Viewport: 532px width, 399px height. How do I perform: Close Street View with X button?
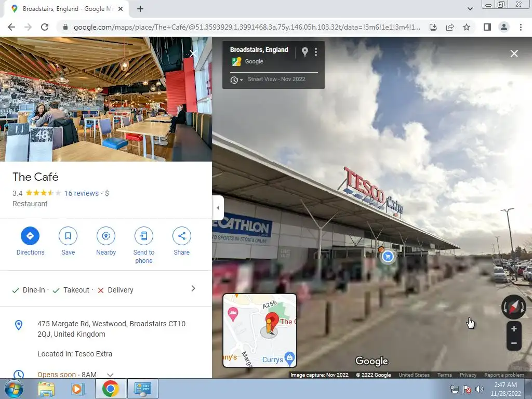point(514,54)
